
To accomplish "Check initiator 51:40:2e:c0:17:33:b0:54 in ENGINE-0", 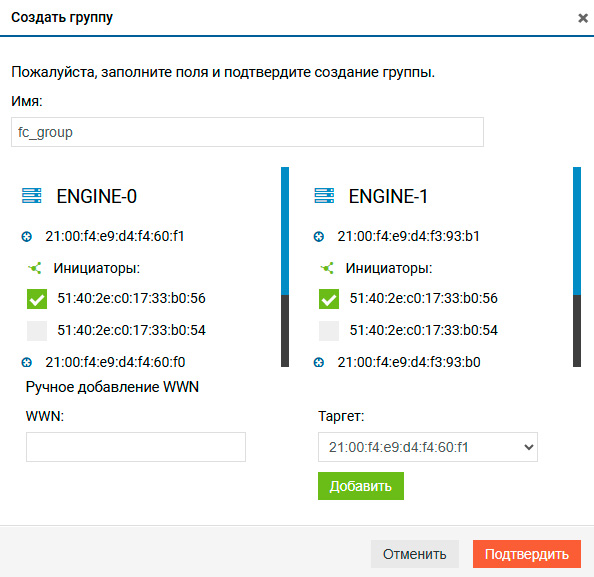I will pos(37,330).
